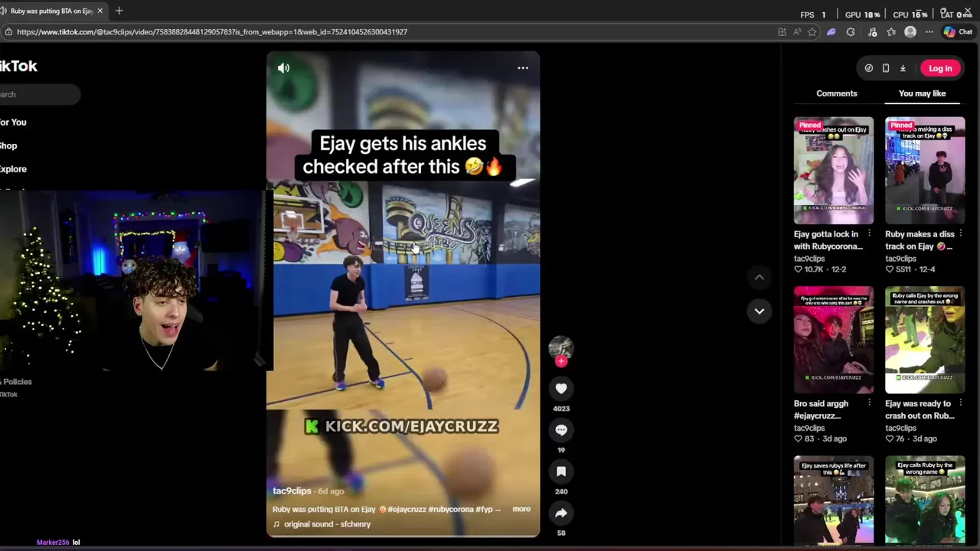Screen dimensions: 980x551
Task: Open the 'Ruby makes a diss track' thumbnail
Action: pyautogui.click(x=925, y=171)
